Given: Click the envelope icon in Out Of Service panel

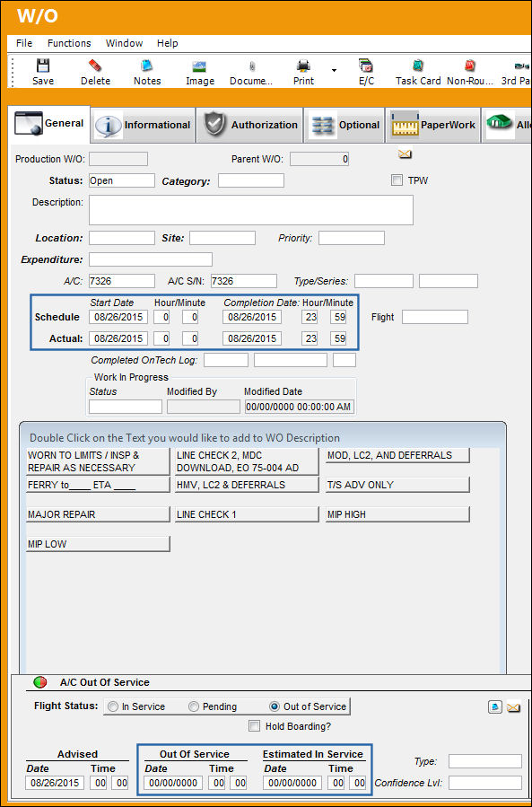Looking at the screenshot, I should pos(513,707).
